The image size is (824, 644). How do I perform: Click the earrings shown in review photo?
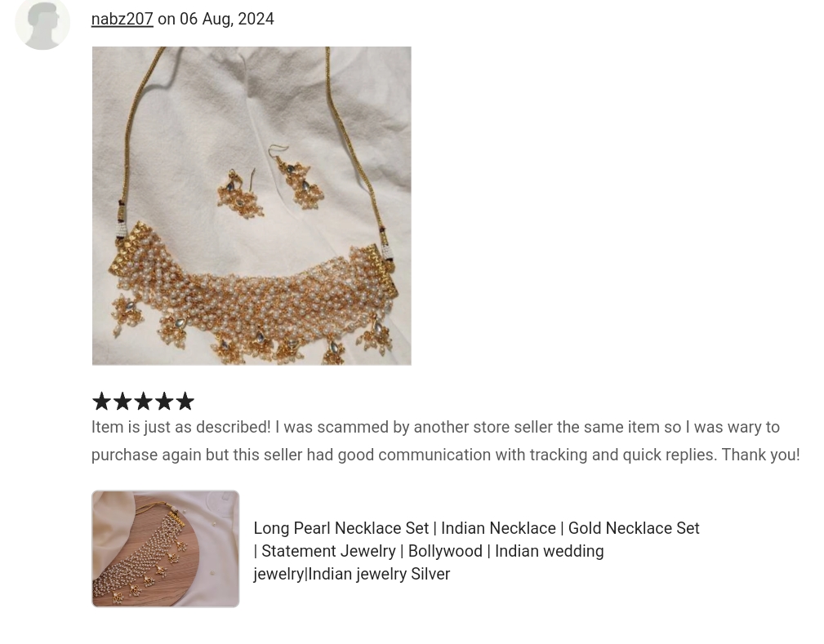(x=270, y=183)
